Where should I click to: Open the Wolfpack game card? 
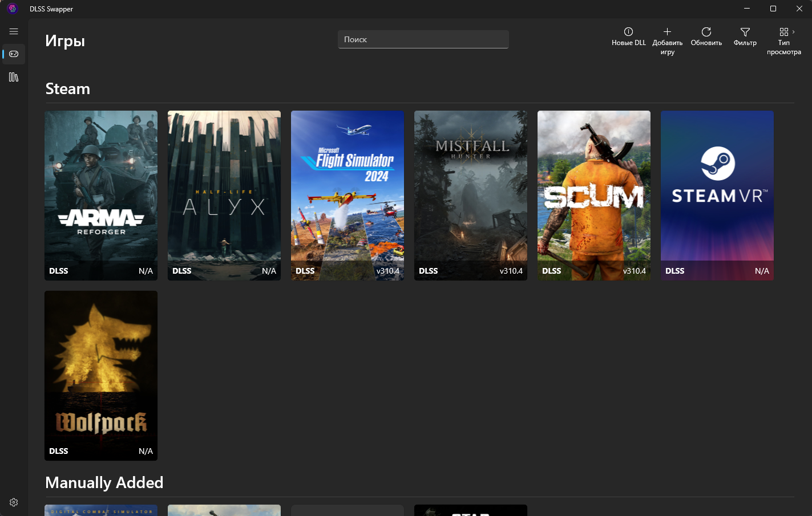pyautogui.click(x=101, y=376)
